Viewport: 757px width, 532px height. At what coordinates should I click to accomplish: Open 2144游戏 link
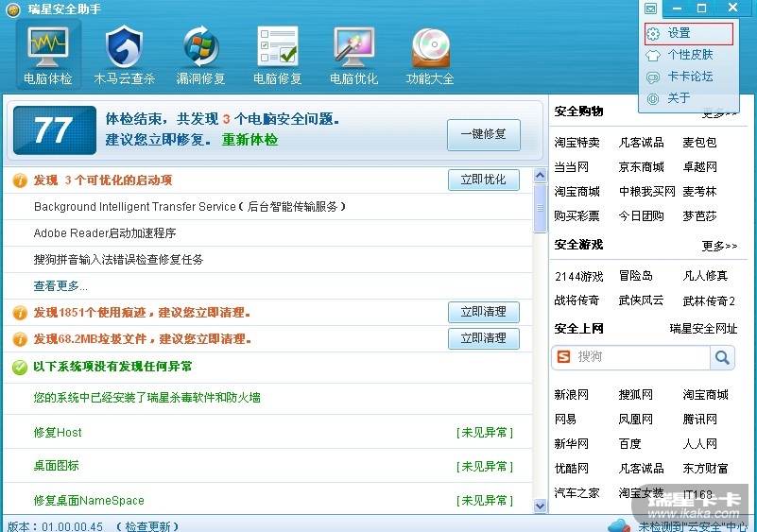[x=578, y=276]
